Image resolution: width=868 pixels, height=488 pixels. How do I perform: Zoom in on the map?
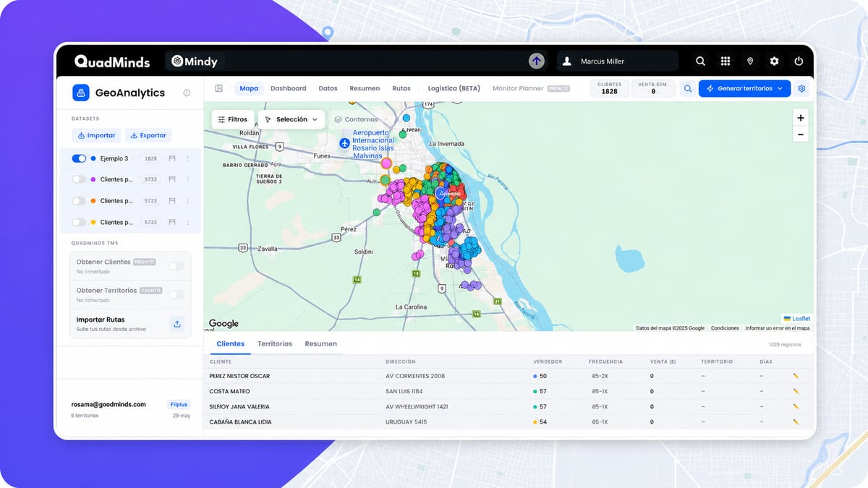point(800,118)
